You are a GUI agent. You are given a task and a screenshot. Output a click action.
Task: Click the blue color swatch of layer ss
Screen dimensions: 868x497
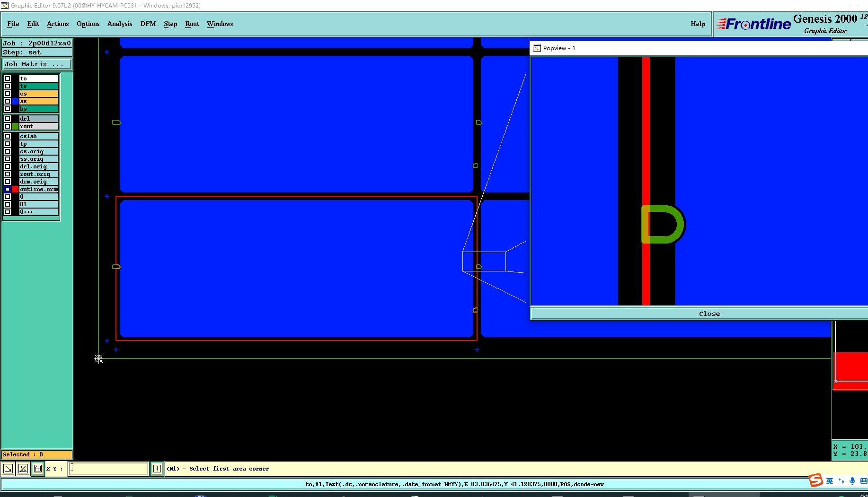[x=15, y=101]
